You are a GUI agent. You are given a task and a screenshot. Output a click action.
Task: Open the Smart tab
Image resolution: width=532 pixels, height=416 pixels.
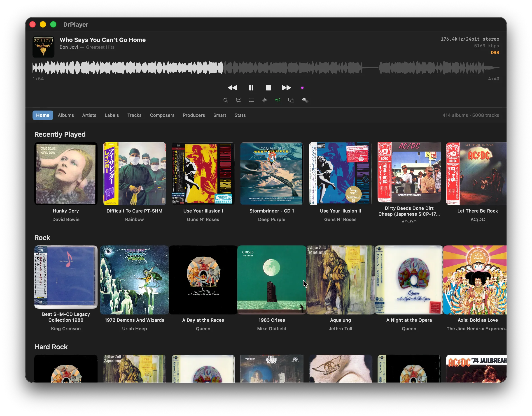(220, 115)
